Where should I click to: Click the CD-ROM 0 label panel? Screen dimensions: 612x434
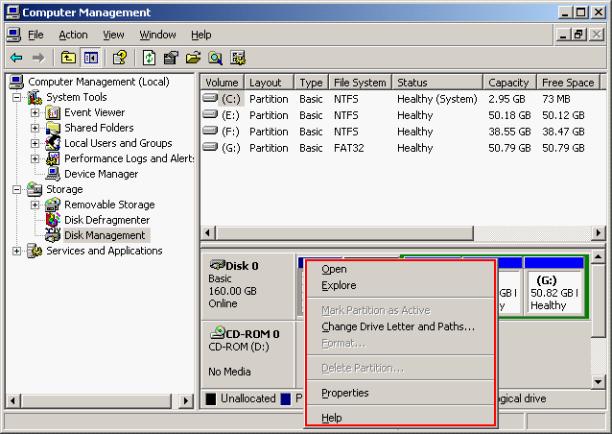pyautogui.click(x=247, y=354)
